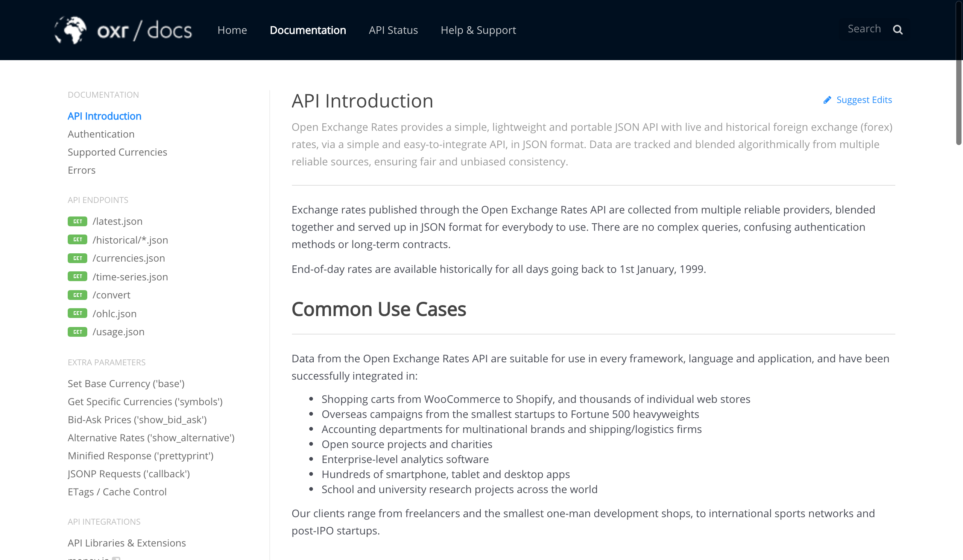Screen dimensions: 963x560
Task: Open Get Specific Currencies ('symbols') page
Action: (x=145, y=402)
